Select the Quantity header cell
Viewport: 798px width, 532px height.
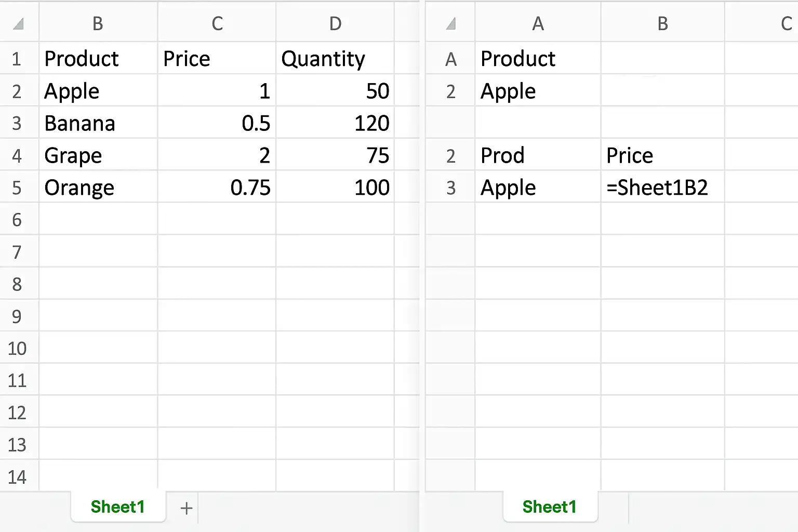point(335,59)
